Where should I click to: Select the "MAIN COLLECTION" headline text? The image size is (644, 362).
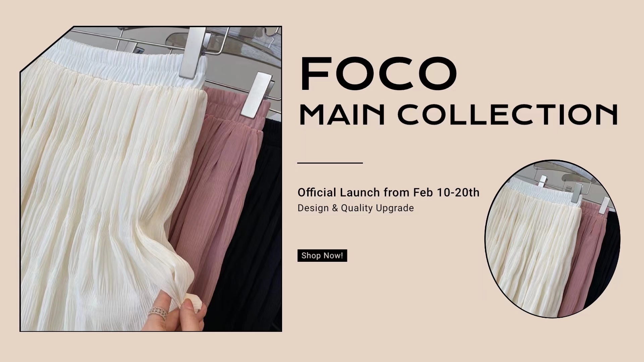click(x=459, y=114)
